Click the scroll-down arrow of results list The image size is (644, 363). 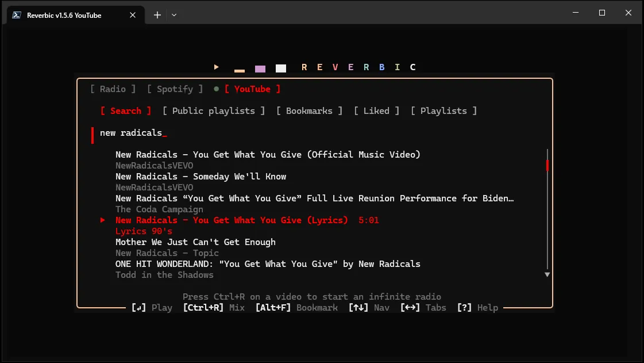(x=547, y=274)
